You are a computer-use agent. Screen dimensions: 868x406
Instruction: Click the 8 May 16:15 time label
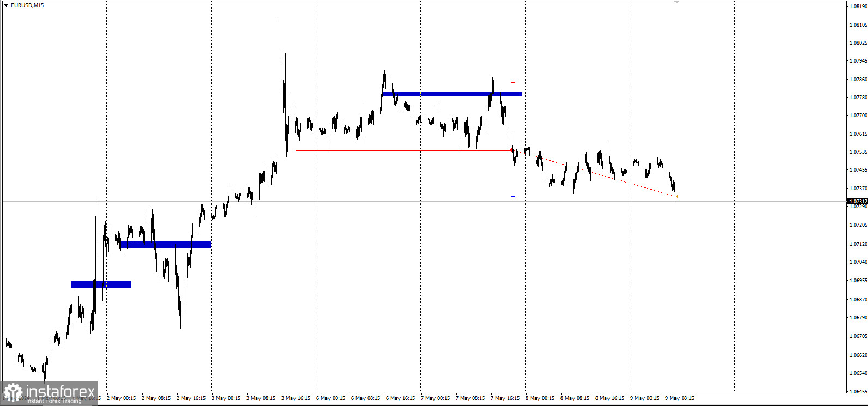pyautogui.click(x=610, y=398)
